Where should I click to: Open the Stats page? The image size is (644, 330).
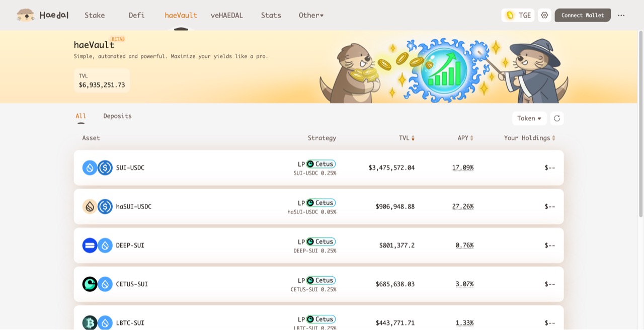(x=271, y=15)
